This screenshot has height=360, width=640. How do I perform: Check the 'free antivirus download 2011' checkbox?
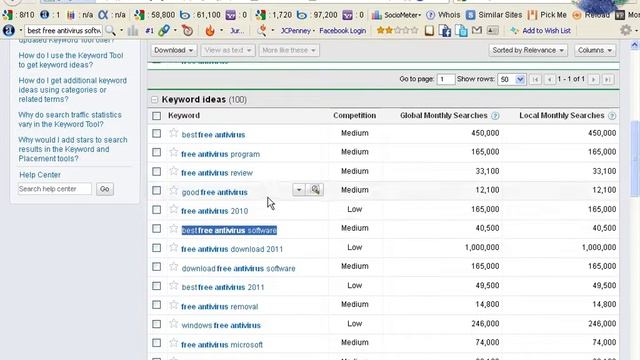tap(156, 248)
